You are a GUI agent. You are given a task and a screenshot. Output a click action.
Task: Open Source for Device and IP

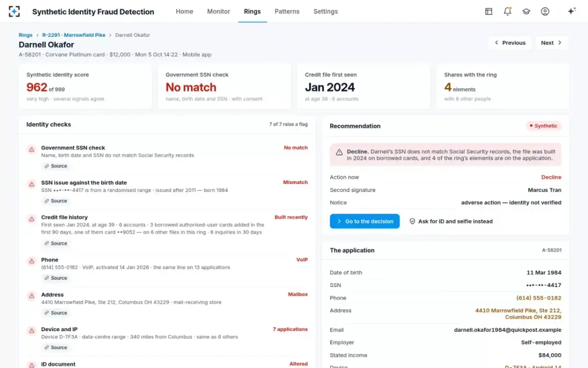point(55,347)
